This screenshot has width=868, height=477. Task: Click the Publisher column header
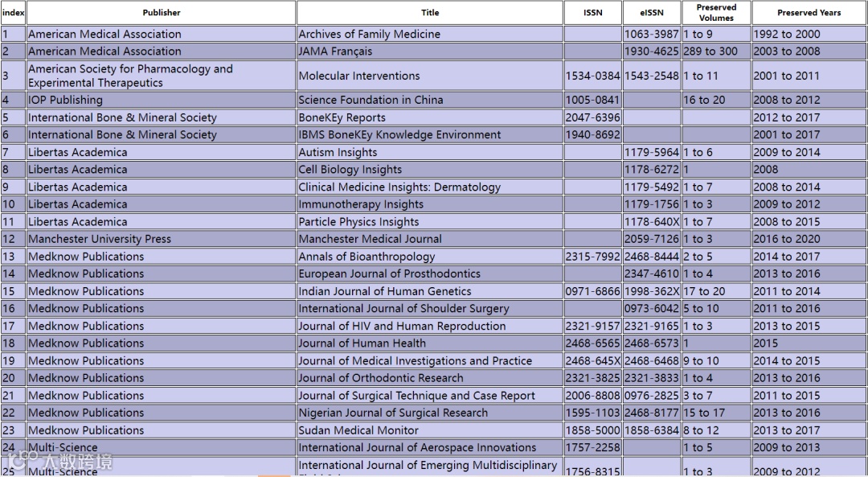coord(161,13)
